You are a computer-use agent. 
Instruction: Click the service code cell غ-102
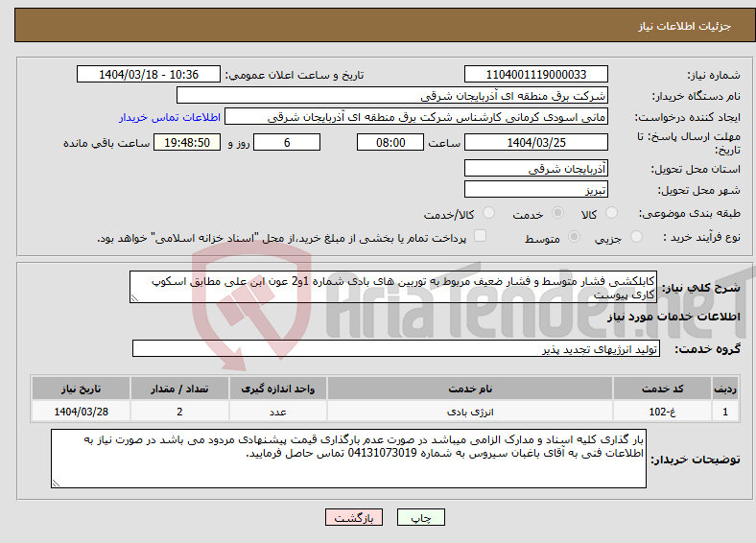coord(663,412)
